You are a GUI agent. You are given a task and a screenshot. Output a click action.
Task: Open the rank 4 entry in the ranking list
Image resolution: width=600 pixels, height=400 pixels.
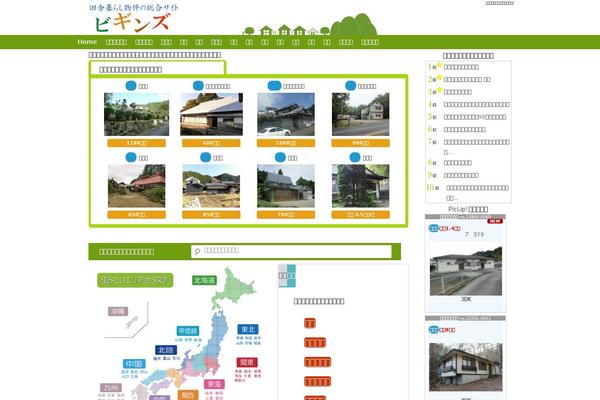click(x=476, y=104)
